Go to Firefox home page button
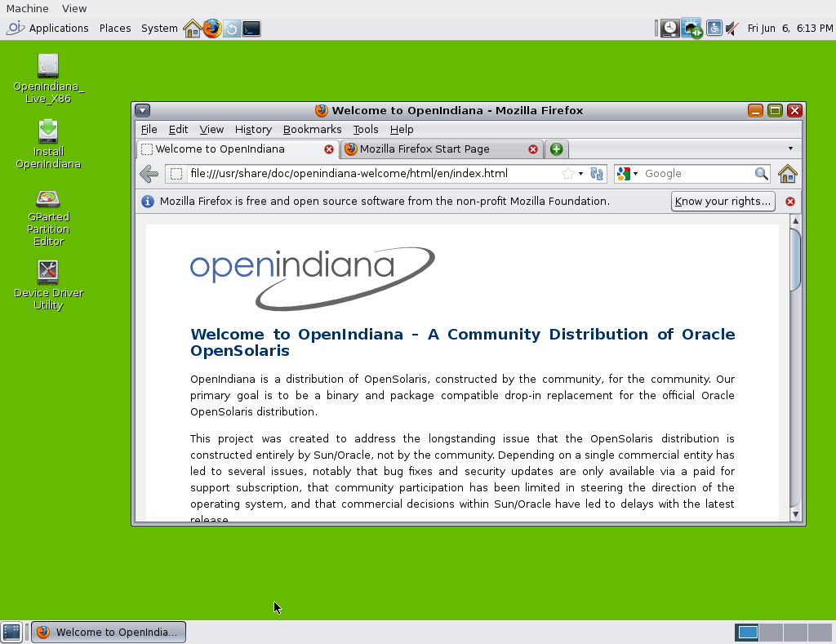The height and width of the screenshot is (644, 836). (788, 174)
